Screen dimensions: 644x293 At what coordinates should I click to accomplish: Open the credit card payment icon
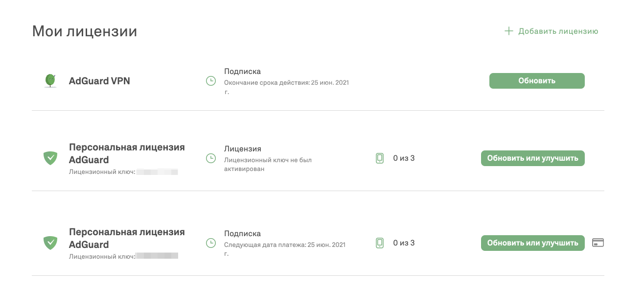click(598, 243)
